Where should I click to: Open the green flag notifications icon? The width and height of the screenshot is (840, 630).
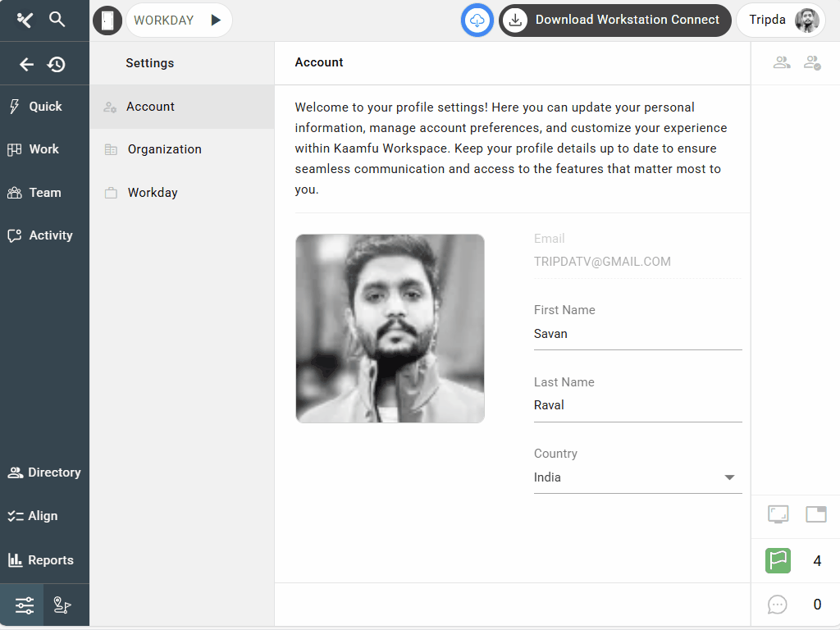(x=778, y=561)
